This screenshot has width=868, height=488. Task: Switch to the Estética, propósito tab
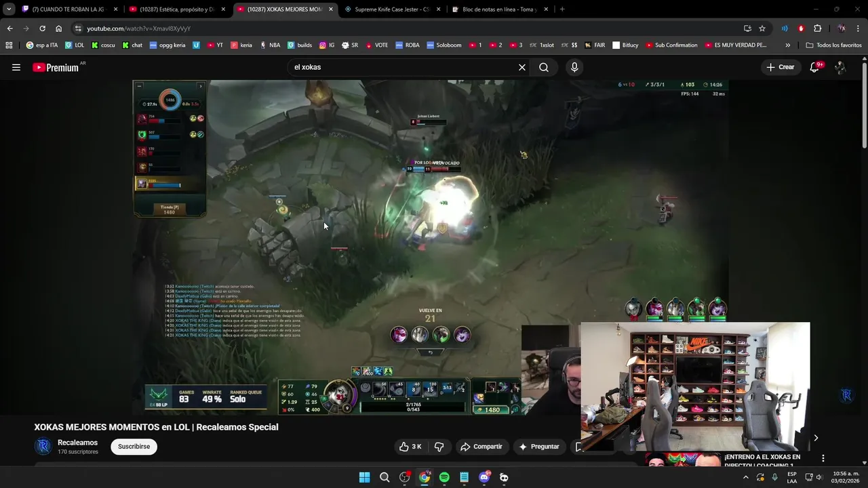176,9
